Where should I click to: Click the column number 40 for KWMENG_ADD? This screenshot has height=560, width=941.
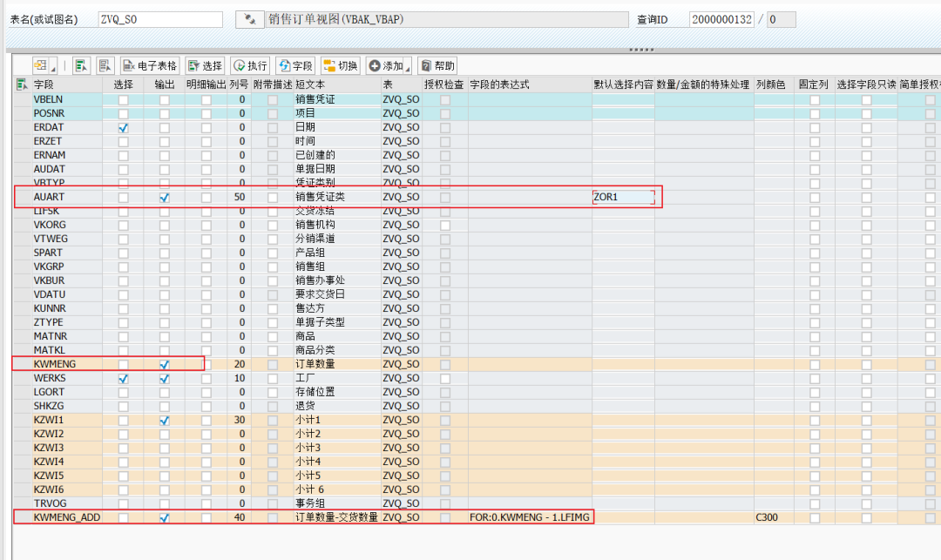pos(239,516)
